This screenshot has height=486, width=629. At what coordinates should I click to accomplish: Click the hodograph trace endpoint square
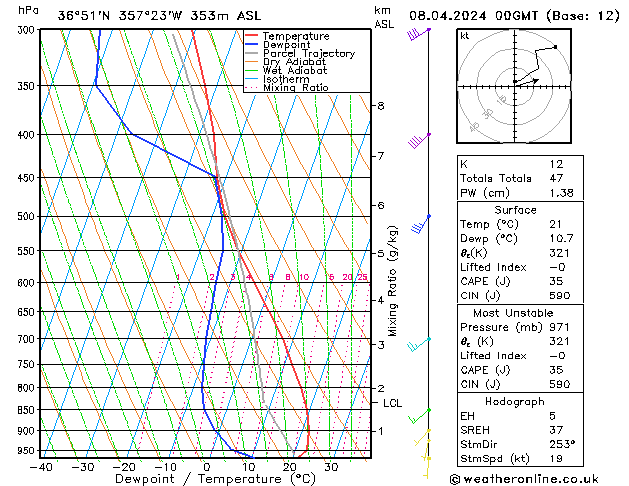pyautogui.click(x=556, y=47)
